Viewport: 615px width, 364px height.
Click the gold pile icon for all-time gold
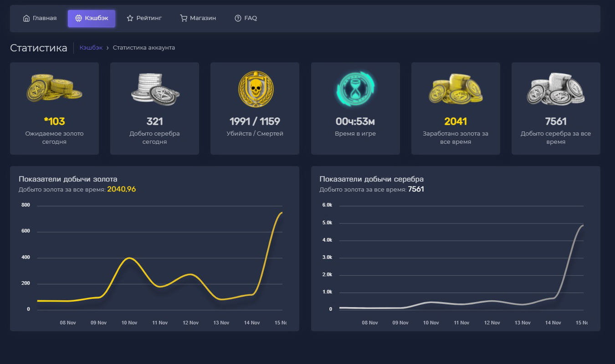456,88
